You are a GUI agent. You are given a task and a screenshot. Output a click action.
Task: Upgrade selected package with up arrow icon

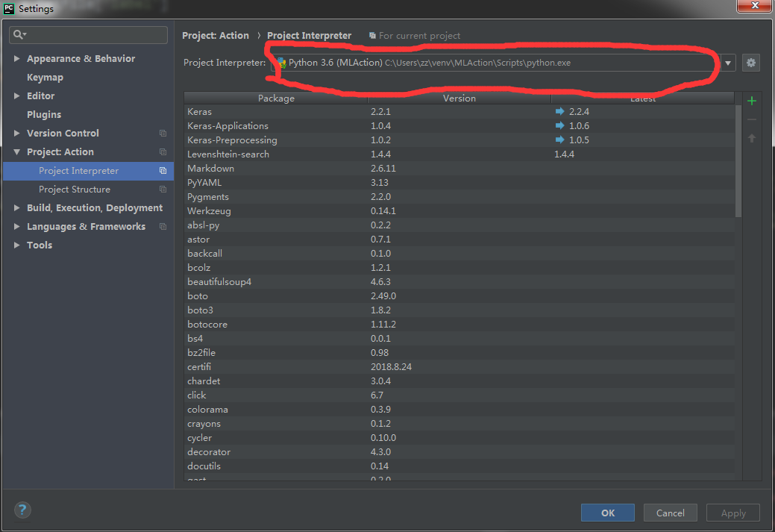751,137
